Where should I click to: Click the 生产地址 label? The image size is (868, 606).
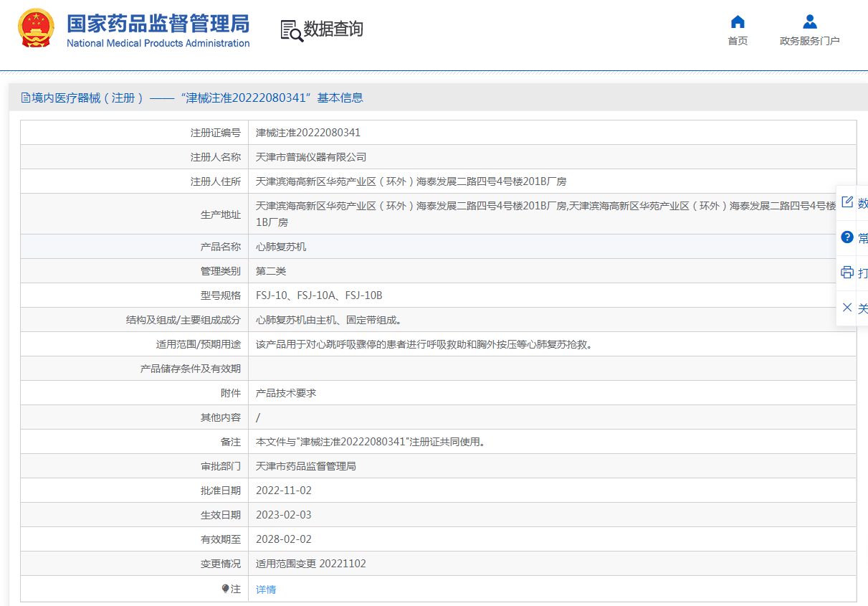click(x=221, y=214)
